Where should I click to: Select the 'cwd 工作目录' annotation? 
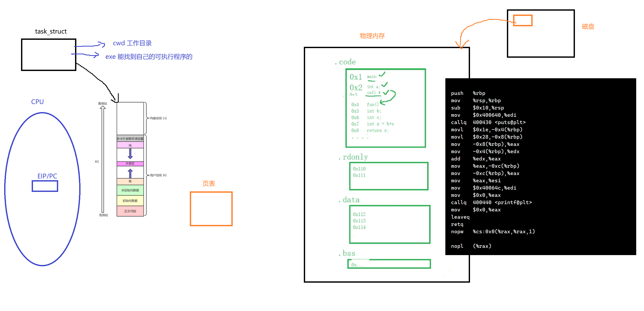132,43
